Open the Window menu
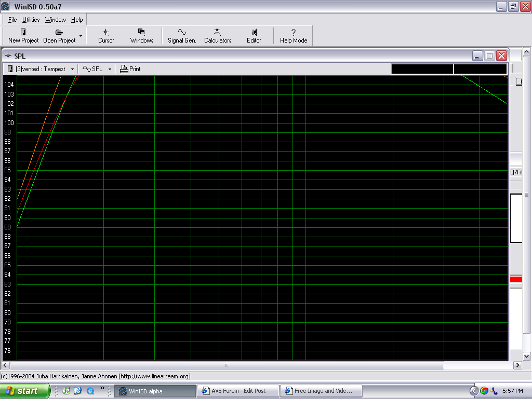Screen dimensions: 532x411 coord(55,20)
